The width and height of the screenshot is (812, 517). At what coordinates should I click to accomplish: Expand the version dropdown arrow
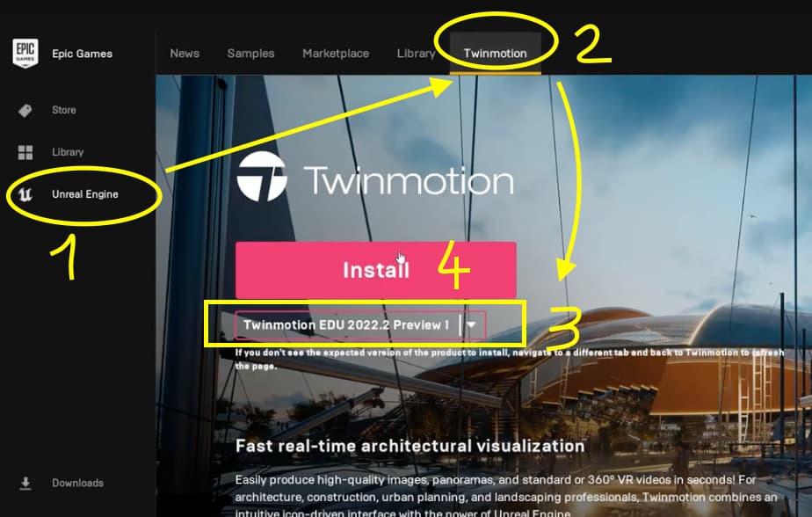[x=471, y=324]
